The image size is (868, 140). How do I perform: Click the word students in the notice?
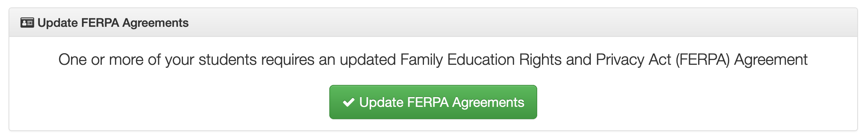point(228,60)
